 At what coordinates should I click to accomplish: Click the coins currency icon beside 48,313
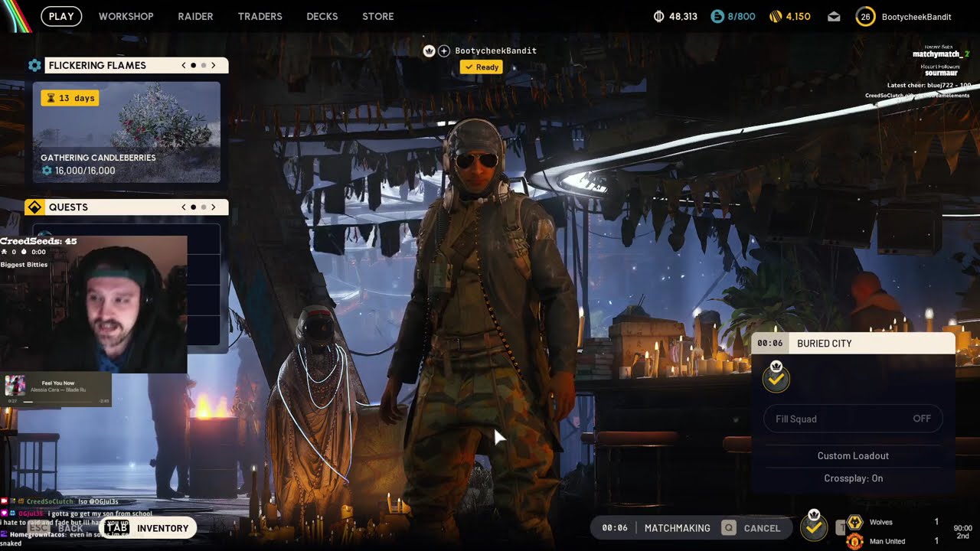[x=659, y=16]
